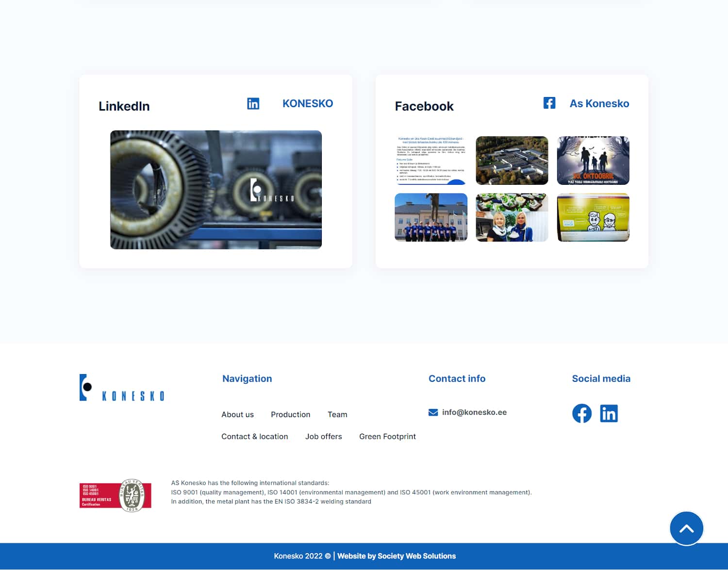Open the Website by Society Web Solutions link
728x570 pixels.
pos(397,556)
